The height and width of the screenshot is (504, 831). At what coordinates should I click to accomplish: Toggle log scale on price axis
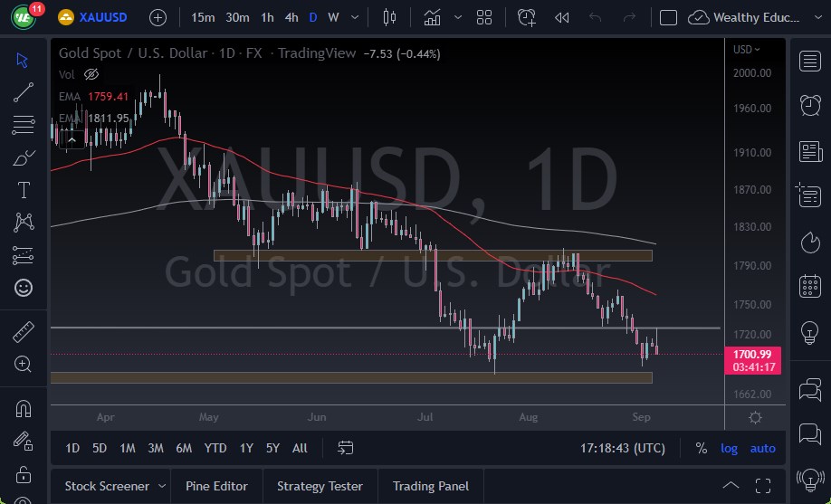tap(729, 448)
